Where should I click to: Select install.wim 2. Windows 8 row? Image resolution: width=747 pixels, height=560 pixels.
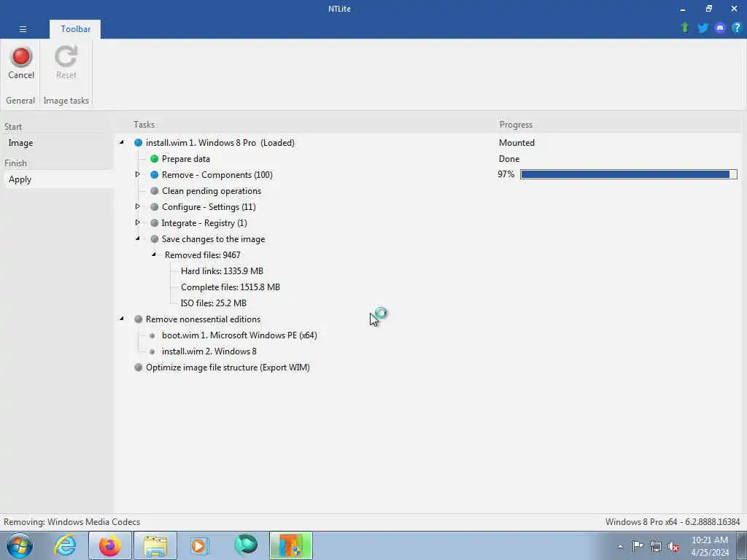click(209, 351)
